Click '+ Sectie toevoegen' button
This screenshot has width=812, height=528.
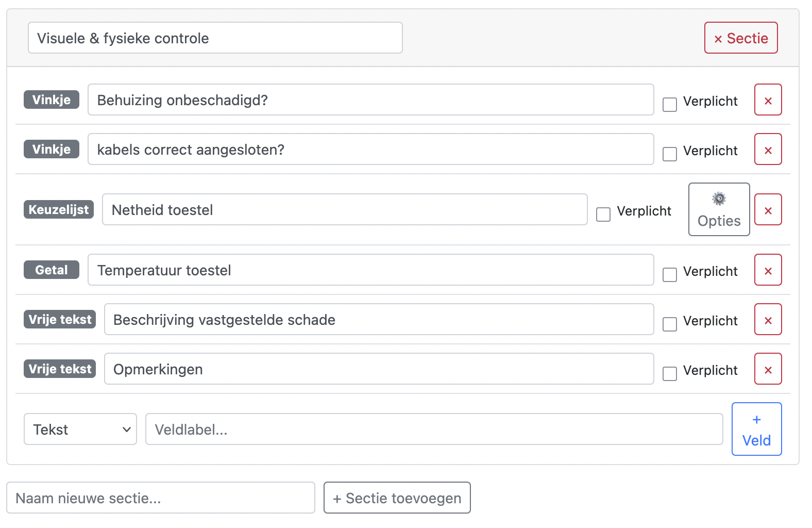397,498
